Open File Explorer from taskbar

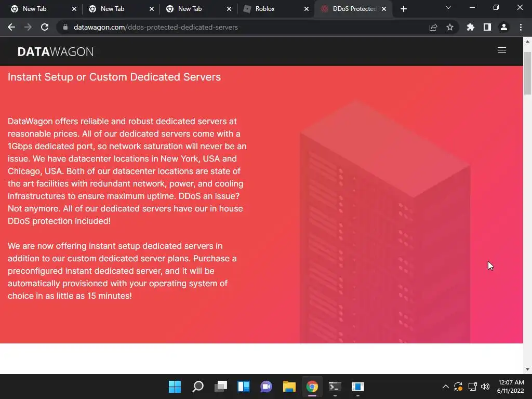[289, 387]
